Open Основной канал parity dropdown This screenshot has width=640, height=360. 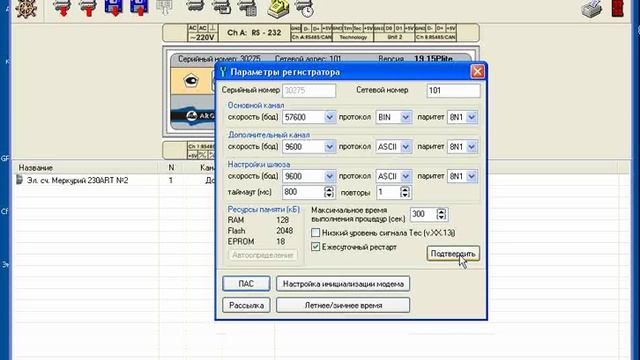(471, 117)
